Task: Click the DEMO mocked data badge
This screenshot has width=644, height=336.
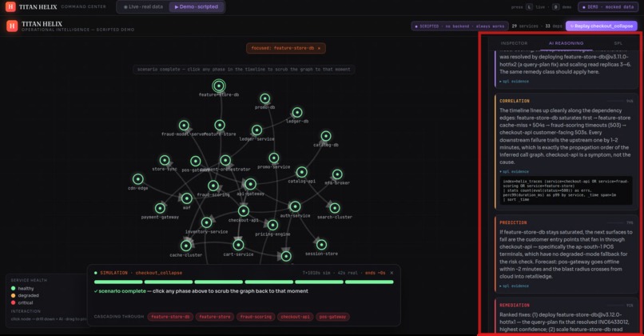Action: pyautogui.click(x=608, y=7)
